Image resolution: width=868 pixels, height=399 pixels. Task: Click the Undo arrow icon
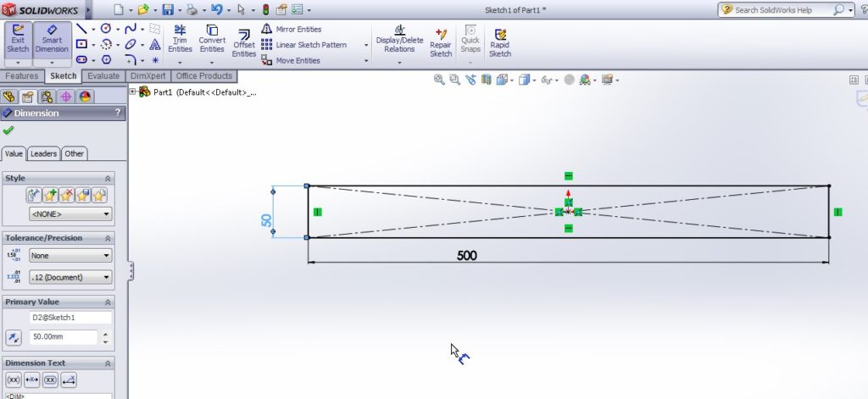216,9
